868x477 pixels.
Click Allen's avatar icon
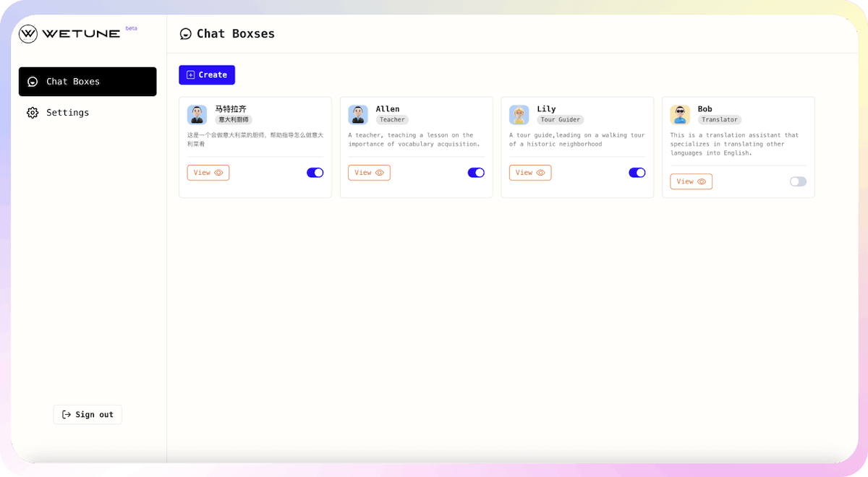[x=358, y=115]
